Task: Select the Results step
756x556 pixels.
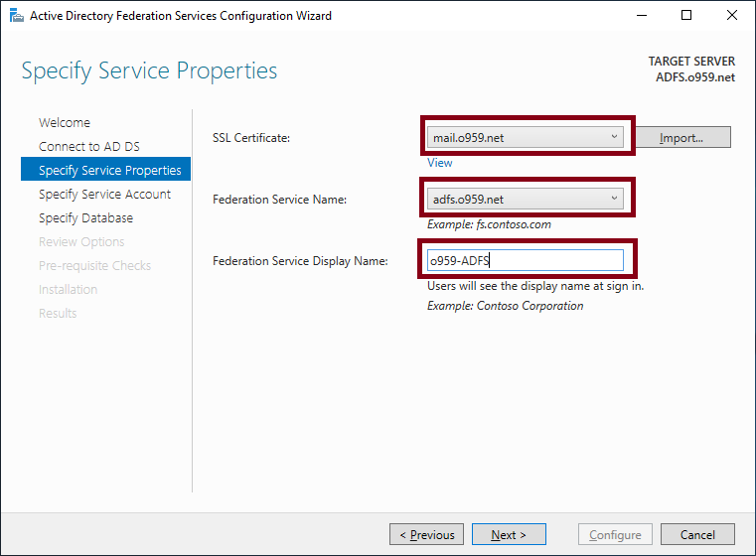Action: 58,313
